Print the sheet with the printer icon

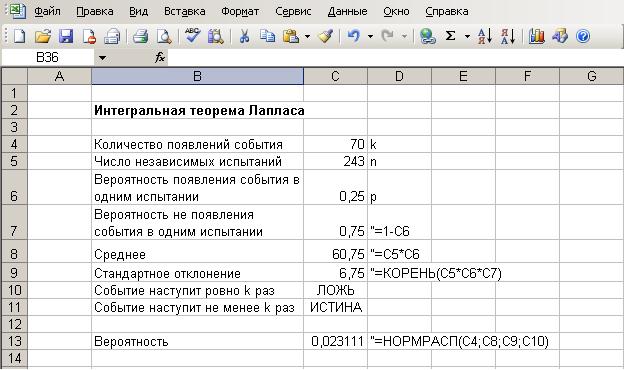pos(140,36)
